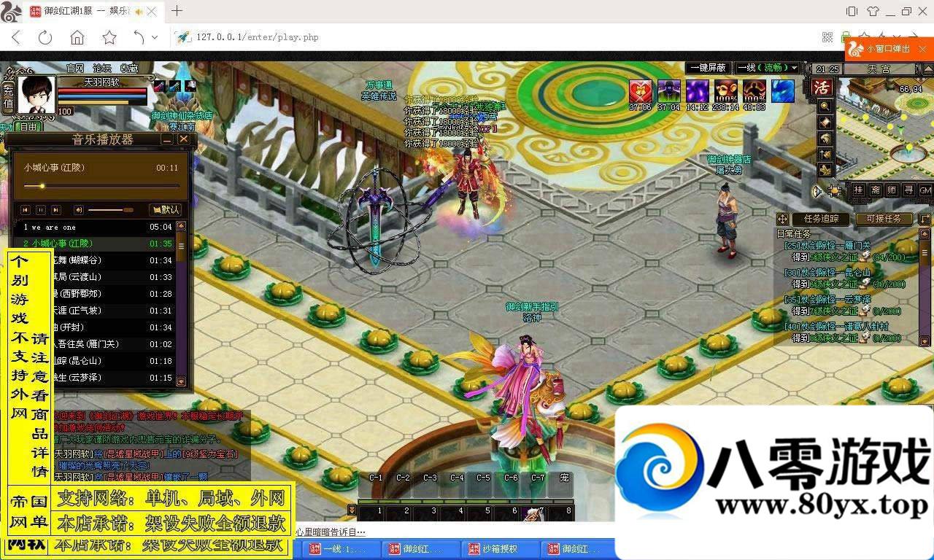The height and width of the screenshot is (560, 934).
Task: Select track 2 小城心事 (江陵)
Action: (95, 244)
